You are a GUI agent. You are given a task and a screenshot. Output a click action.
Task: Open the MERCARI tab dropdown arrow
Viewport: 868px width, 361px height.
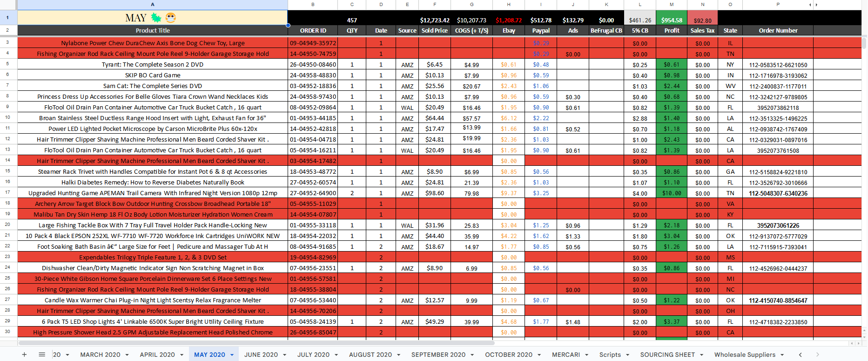coord(586,355)
